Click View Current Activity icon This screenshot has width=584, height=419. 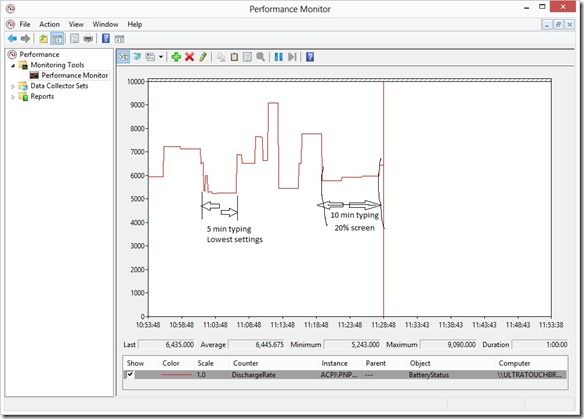[124, 57]
